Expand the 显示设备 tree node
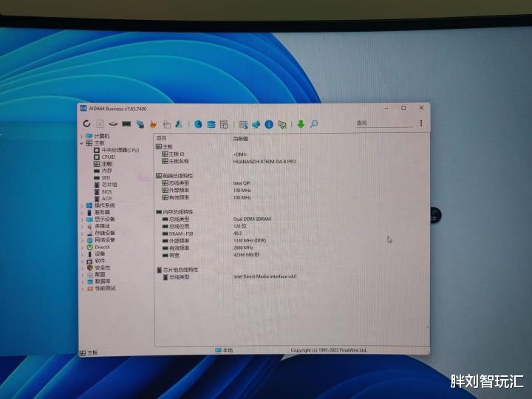This screenshot has height=399, width=532. pos(82,219)
